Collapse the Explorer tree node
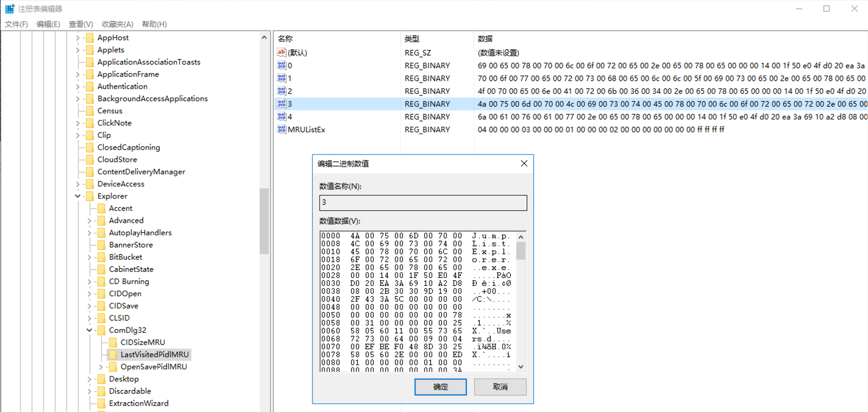 [78, 196]
